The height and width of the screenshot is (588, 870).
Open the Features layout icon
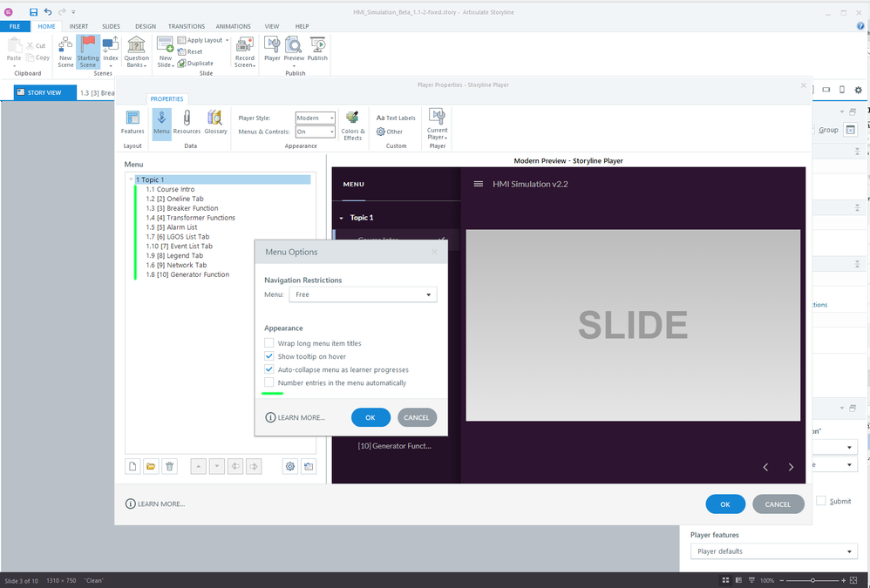pos(133,122)
